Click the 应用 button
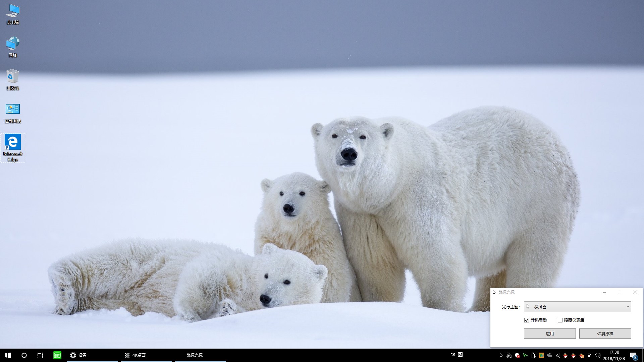This screenshot has height=362, width=644. click(x=549, y=334)
